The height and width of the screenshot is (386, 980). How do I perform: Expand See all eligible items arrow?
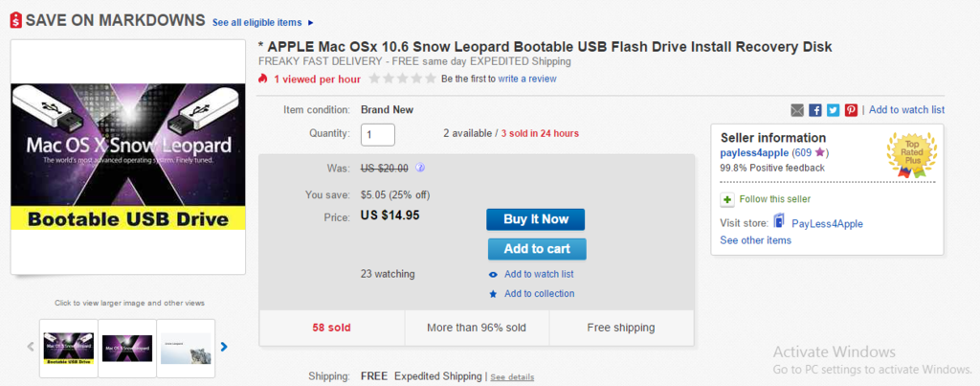pyautogui.click(x=311, y=23)
